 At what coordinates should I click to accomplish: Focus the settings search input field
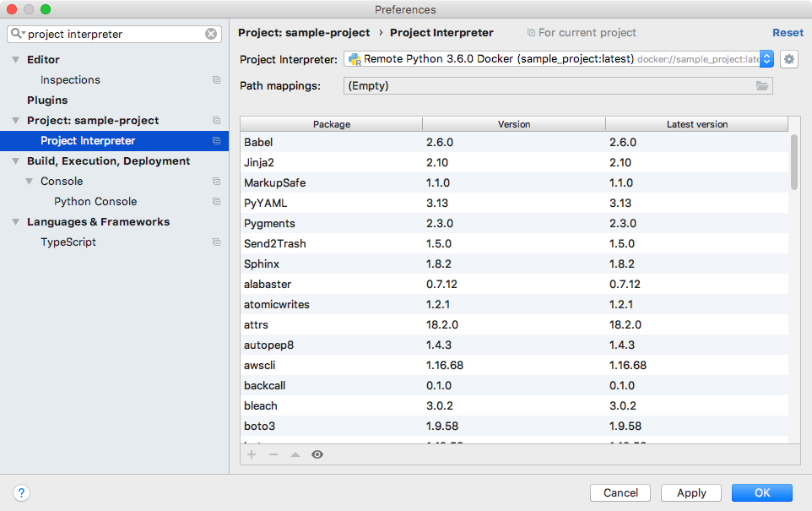(114, 34)
